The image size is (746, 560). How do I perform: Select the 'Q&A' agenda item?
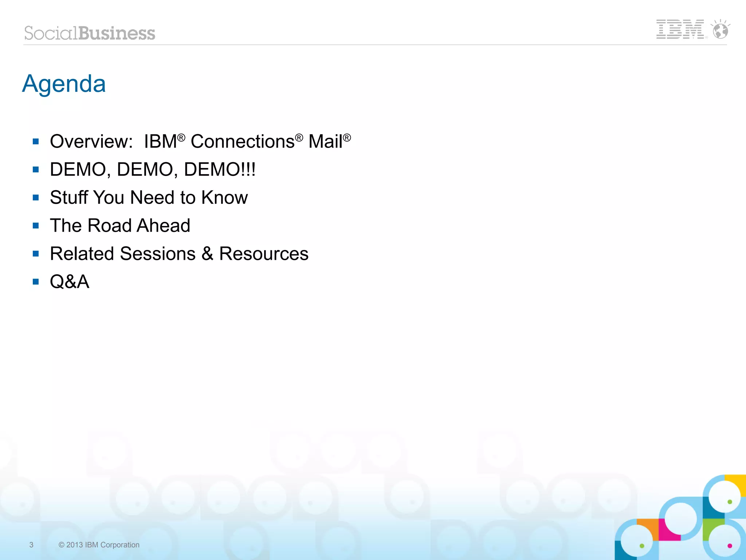[x=70, y=282]
